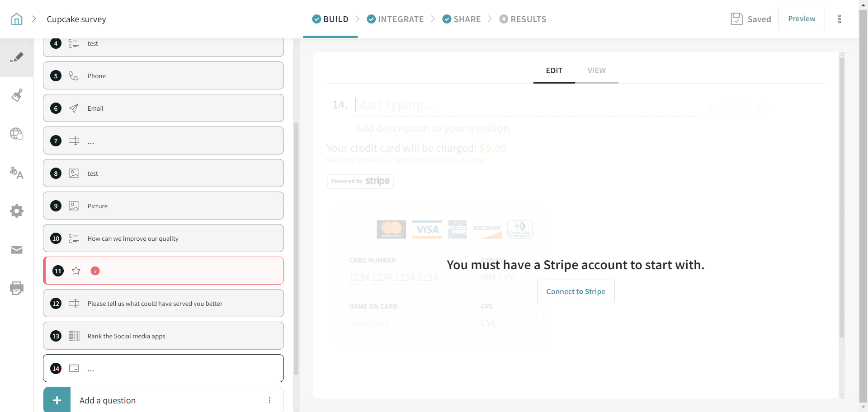
Task: Click the question 14 title input field
Action: pos(527,105)
